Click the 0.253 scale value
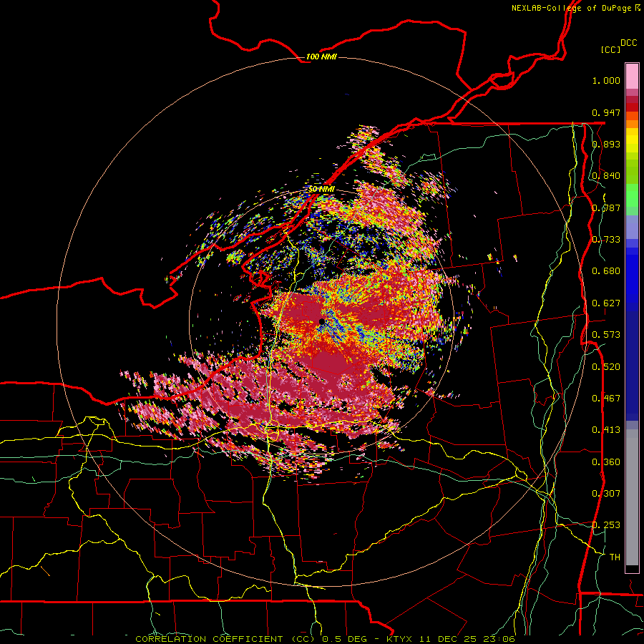Viewport: 644px width, 644px height. tap(606, 525)
